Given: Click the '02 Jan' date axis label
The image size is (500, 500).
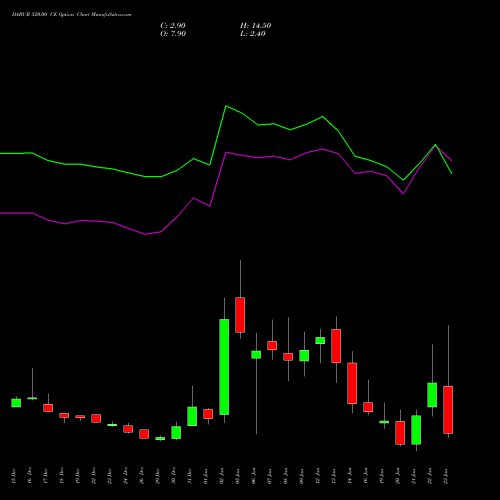Looking at the screenshot, I should [x=221, y=476].
